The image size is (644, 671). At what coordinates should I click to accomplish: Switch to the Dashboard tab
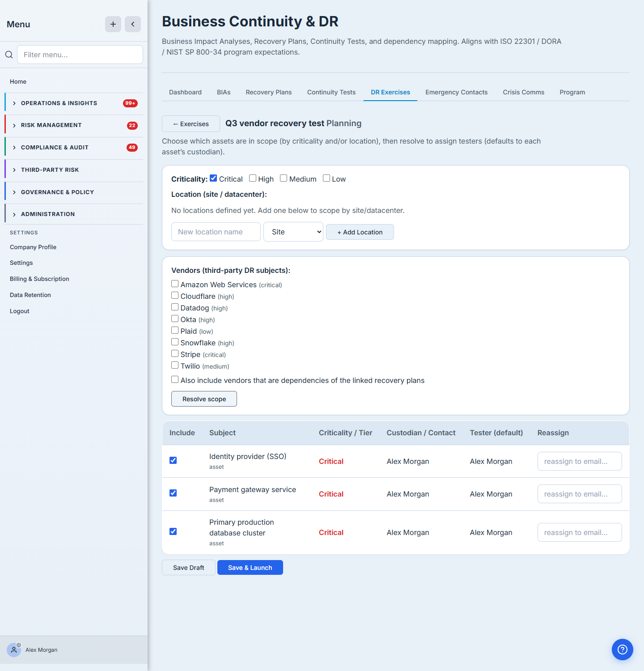pyautogui.click(x=185, y=92)
